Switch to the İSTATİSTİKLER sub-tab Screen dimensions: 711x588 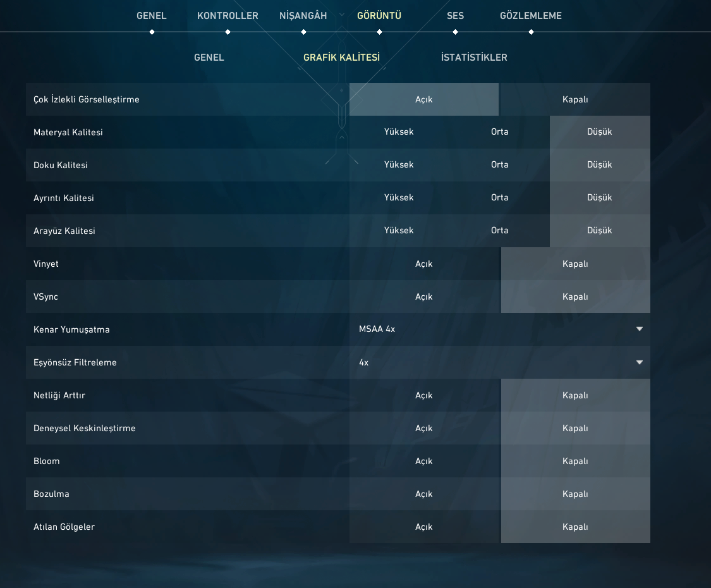(474, 58)
